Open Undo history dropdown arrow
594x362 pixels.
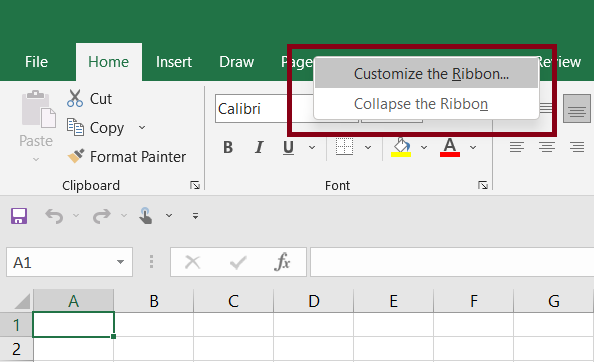click(x=76, y=216)
